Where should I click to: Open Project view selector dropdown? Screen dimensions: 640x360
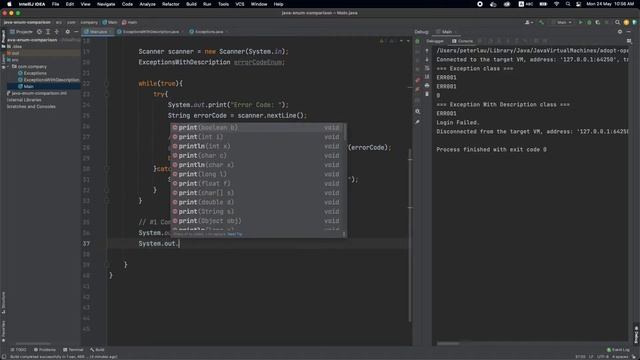[21, 31]
